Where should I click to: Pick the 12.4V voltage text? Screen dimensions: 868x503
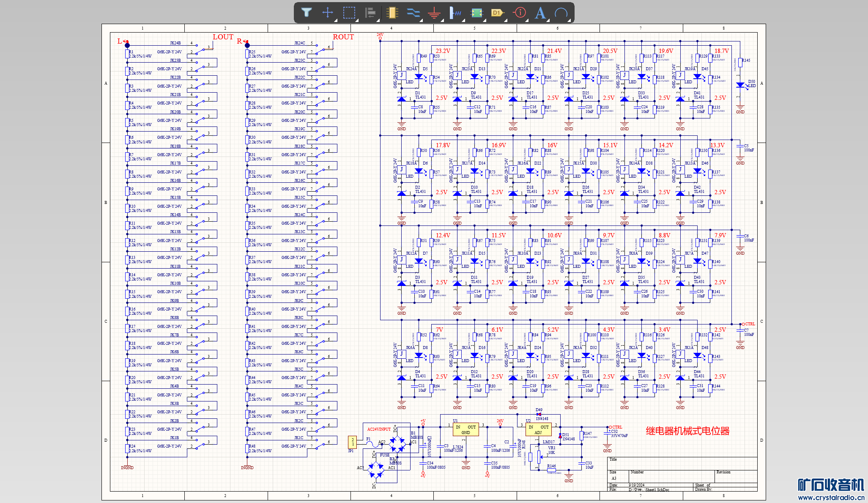point(443,235)
